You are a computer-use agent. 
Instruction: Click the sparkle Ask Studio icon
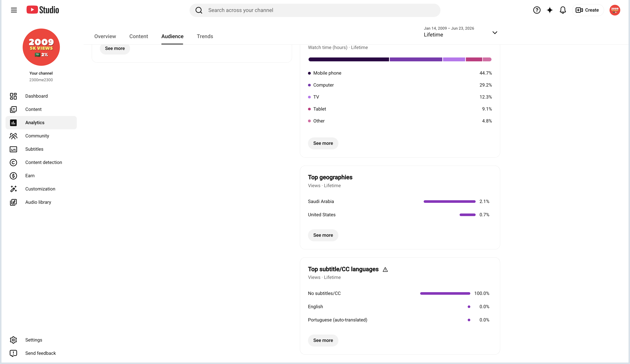[549, 10]
